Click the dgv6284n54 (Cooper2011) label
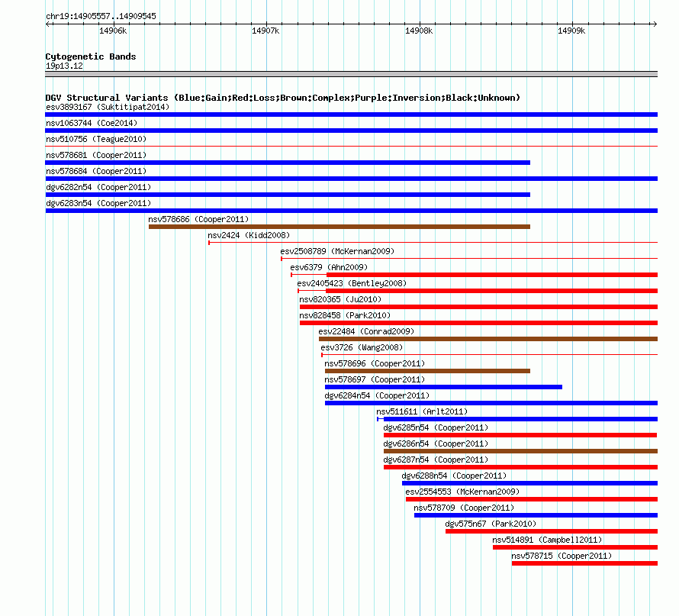 click(x=377, y=395)
